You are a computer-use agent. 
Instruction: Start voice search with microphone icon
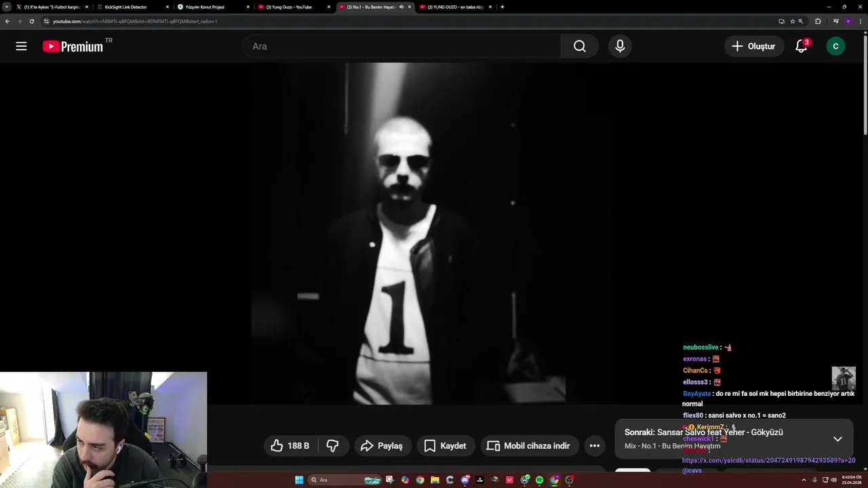click(x=620, y=46)
